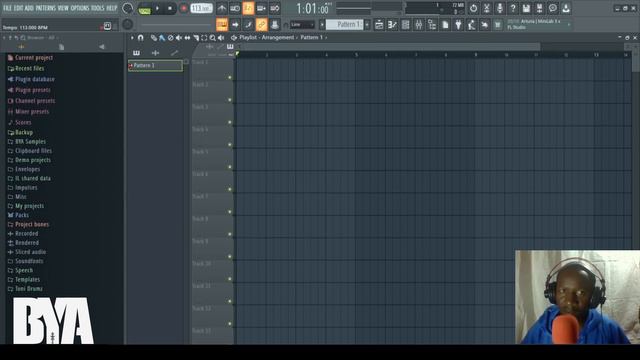This screenshot has height=360, width=640.
Task: Open the ADD menu
Action: (29, 8)
